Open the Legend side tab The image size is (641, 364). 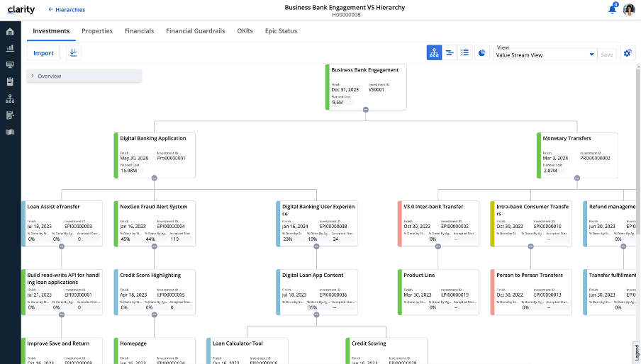pos(636,353)
